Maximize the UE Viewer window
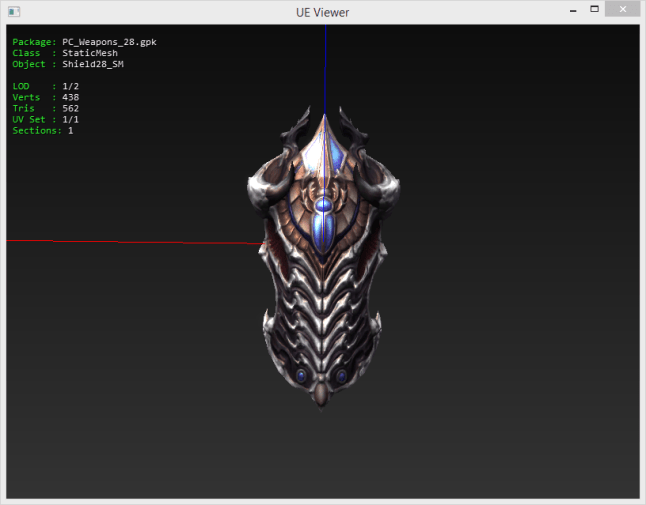The width and height of the screenshot is (646, 505). pyautogui.click(x=594, y=9)
